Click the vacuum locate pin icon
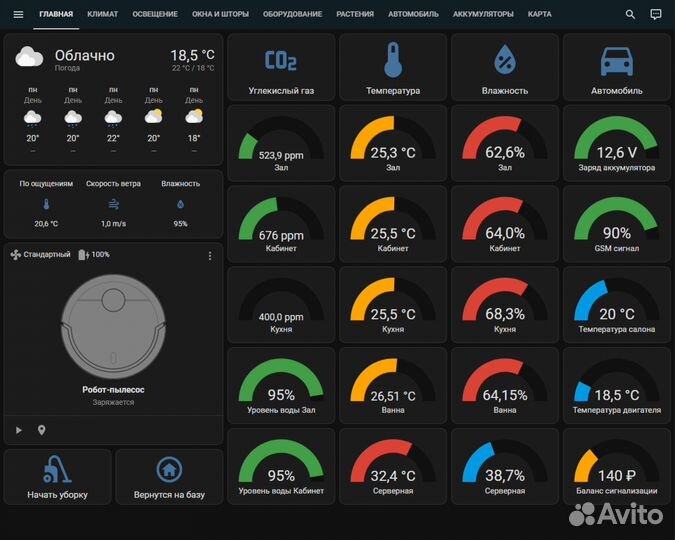The image size is (675, 540). click(42, 430)
